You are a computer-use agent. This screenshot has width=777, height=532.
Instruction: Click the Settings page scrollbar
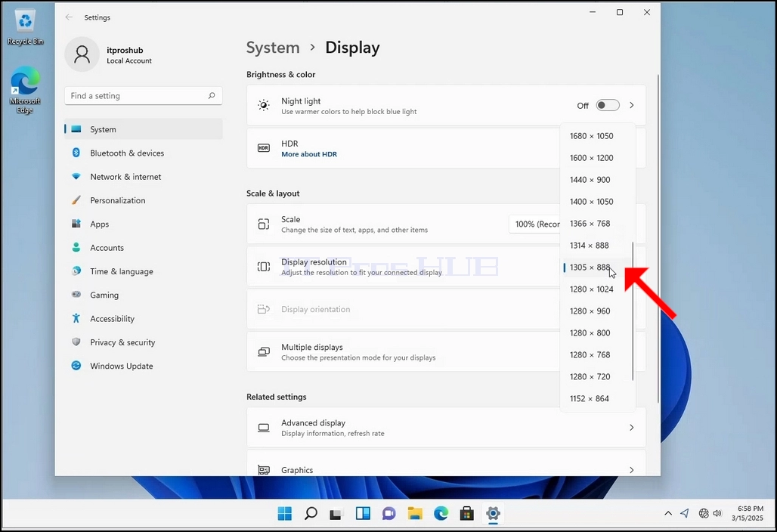[658, 238]
